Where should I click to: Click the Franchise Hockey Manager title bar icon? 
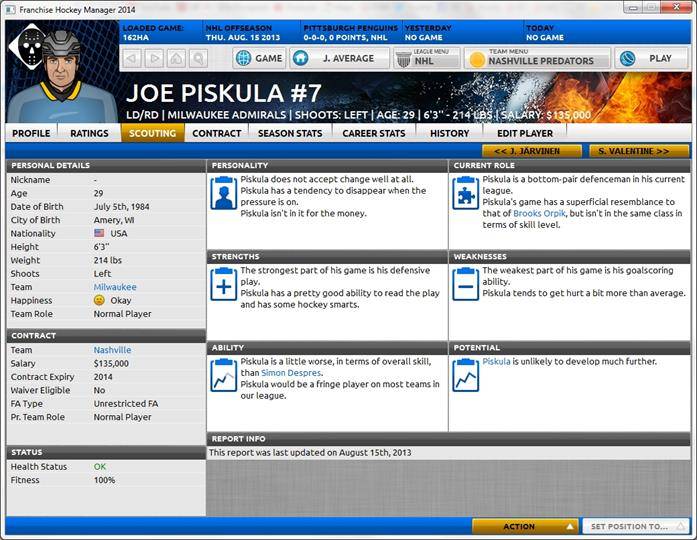(x=11, y=9)
